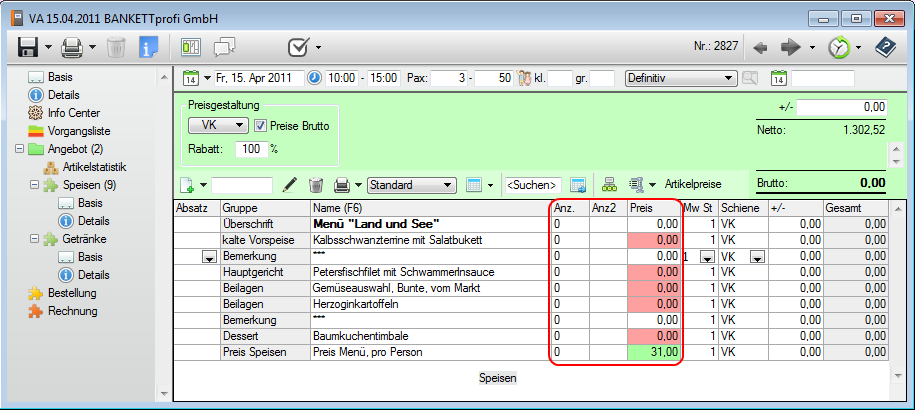Collapse the Speisen (9) tree node
This screenshot has width=916, height=410.
(34, 185)
